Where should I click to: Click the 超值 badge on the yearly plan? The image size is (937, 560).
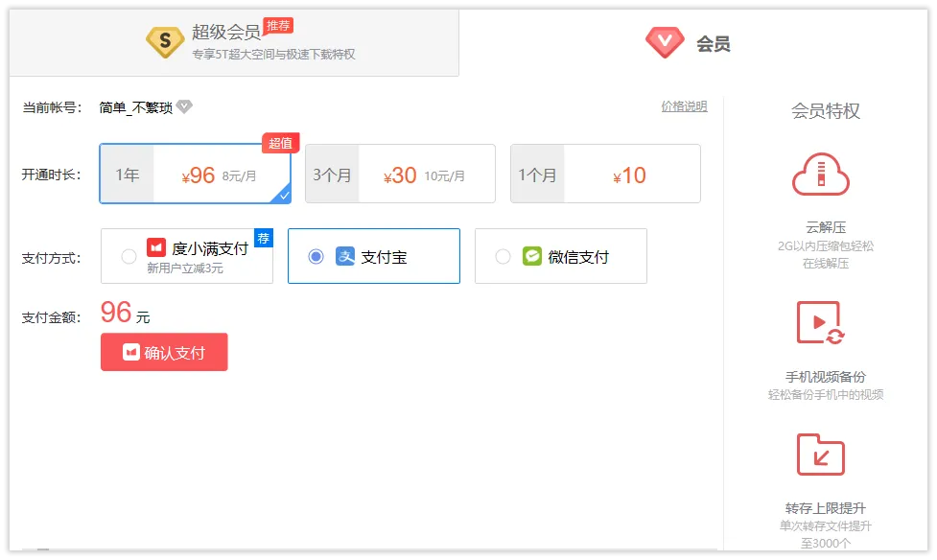click(x=280, y=143)
